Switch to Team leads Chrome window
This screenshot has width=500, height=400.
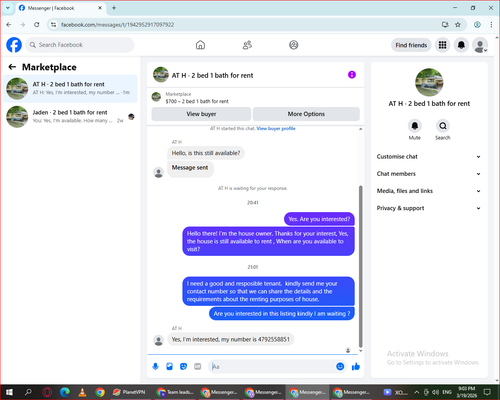click(175, 392)
